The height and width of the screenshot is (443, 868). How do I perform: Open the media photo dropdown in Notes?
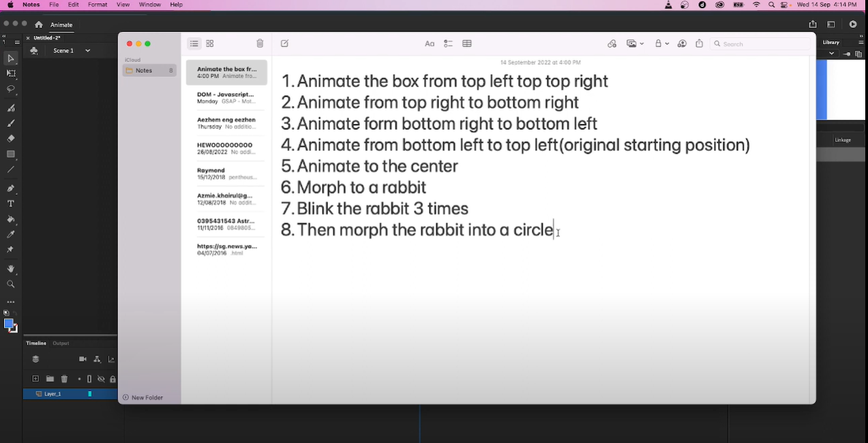[635, 44]
